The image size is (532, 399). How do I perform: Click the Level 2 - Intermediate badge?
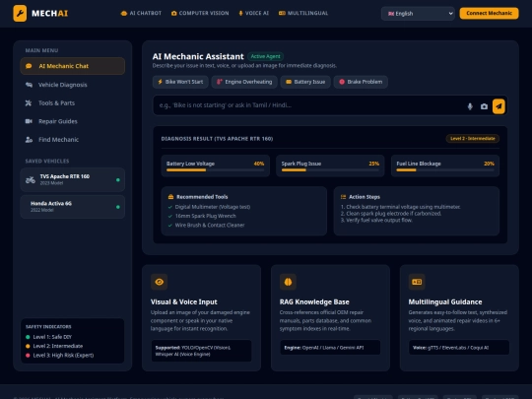(473, 139)
